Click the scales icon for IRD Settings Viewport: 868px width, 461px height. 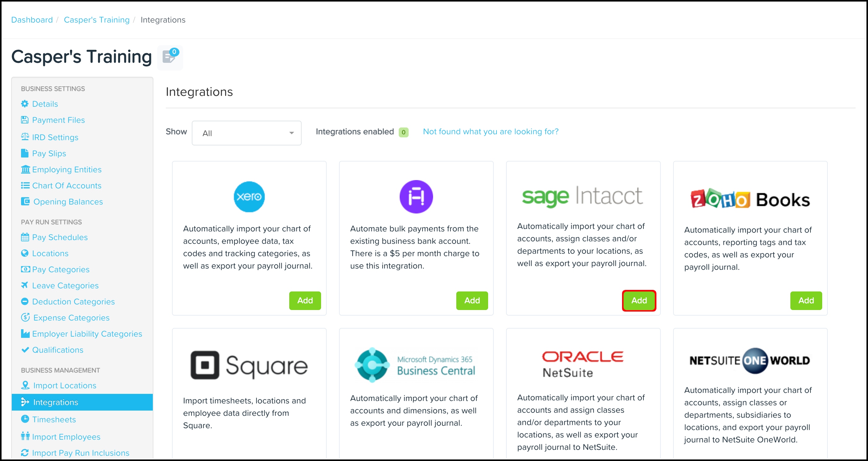(x=25, y=137)
